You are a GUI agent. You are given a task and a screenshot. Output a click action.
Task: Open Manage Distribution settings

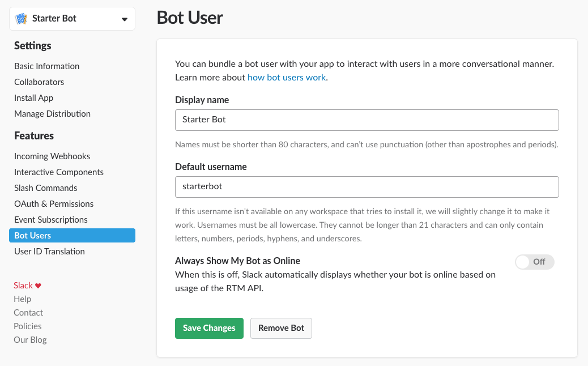click(52, 114)
